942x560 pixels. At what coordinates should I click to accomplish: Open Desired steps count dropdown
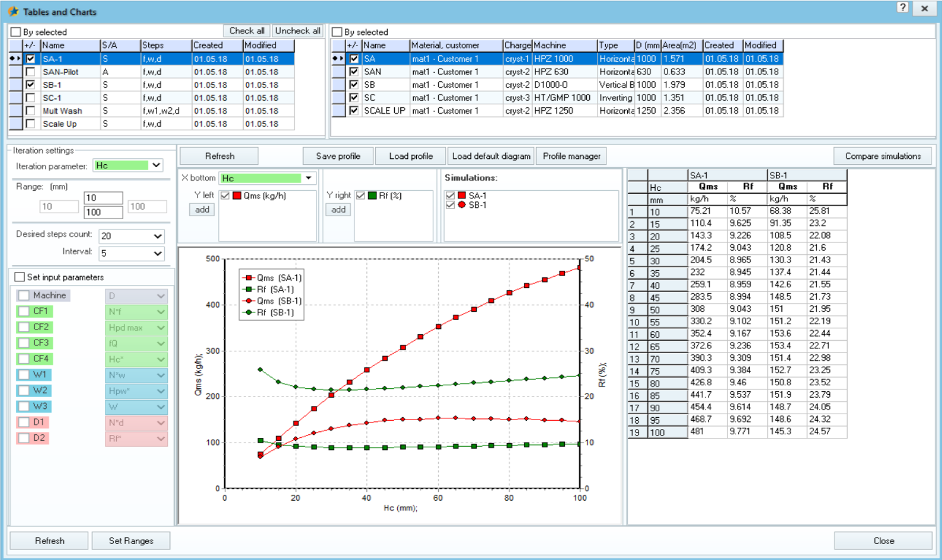(157, 236)
